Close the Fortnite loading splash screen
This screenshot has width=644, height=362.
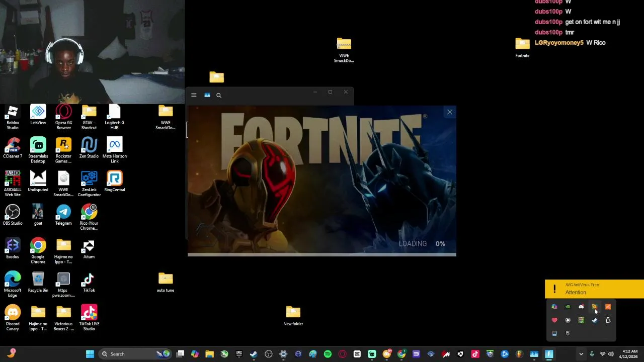click(450, 112)
